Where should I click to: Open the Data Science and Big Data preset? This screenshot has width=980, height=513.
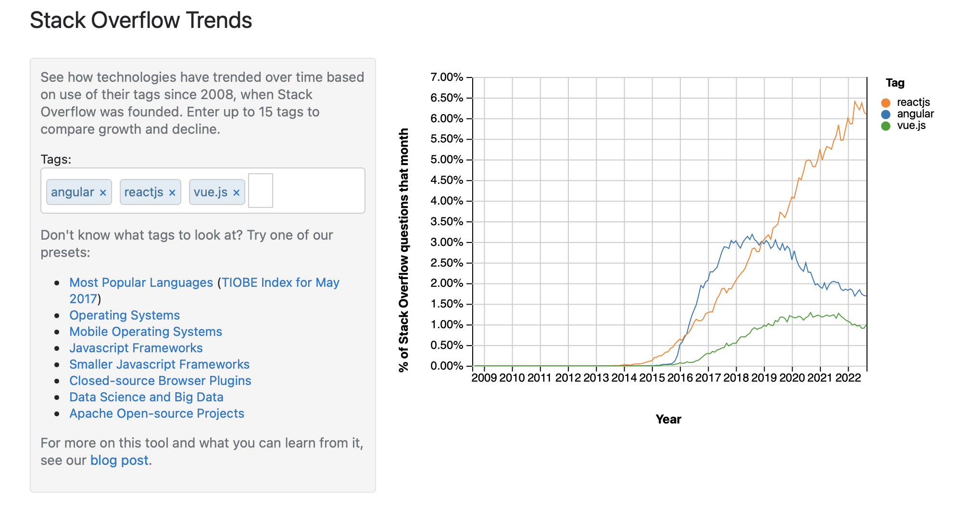tap(146, 397)
